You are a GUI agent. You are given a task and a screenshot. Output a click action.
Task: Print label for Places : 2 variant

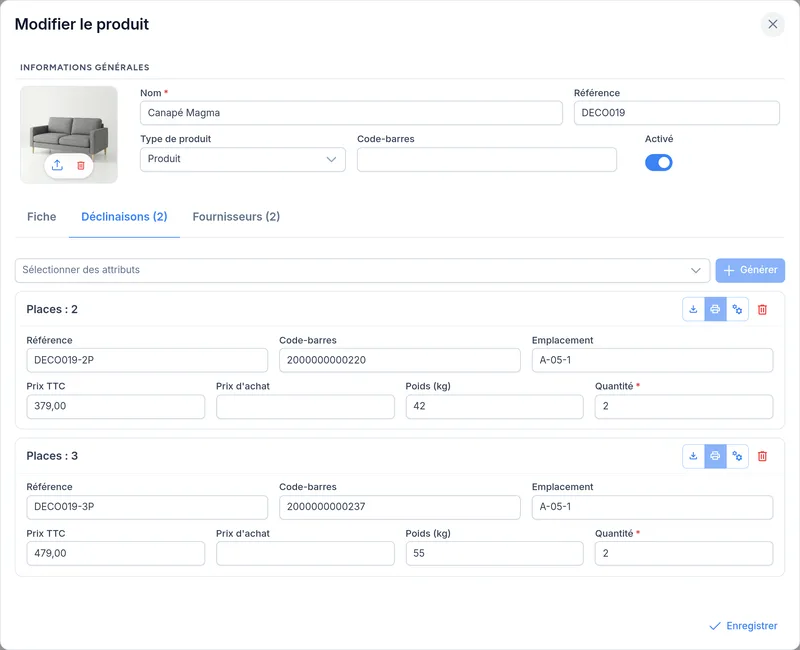click(x=715, y=309)
